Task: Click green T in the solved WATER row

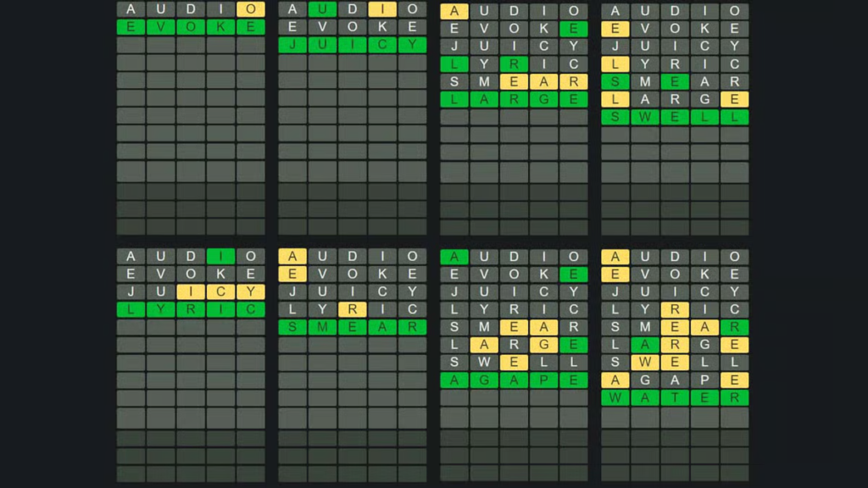Action: [675, 397]
